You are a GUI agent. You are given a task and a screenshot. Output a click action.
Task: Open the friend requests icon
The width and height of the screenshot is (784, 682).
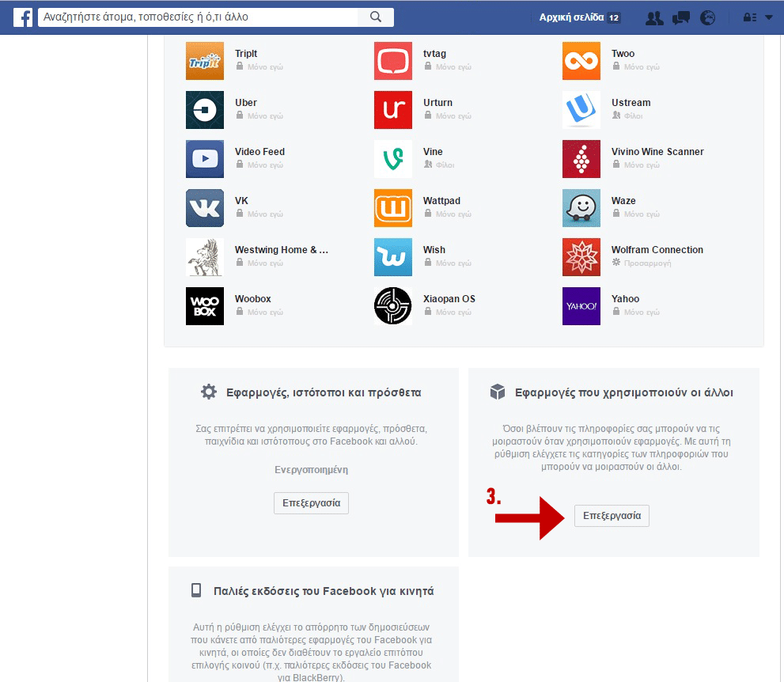[654, 18]
